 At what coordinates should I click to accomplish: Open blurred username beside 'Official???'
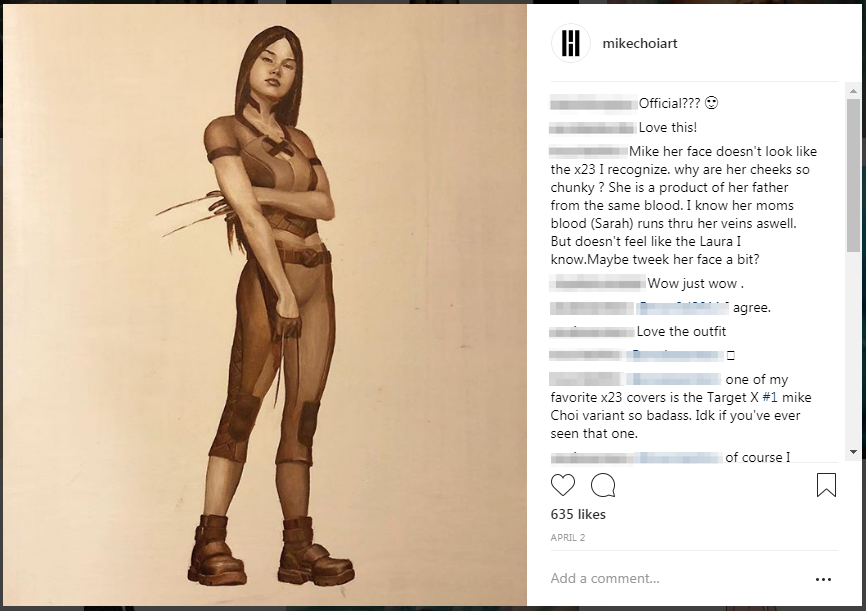(593, 103)
